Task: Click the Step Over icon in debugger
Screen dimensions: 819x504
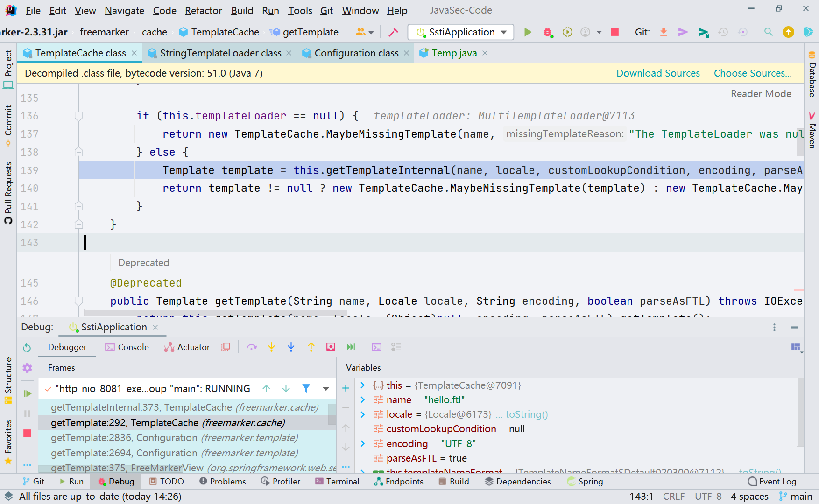Action: point(252,347)
